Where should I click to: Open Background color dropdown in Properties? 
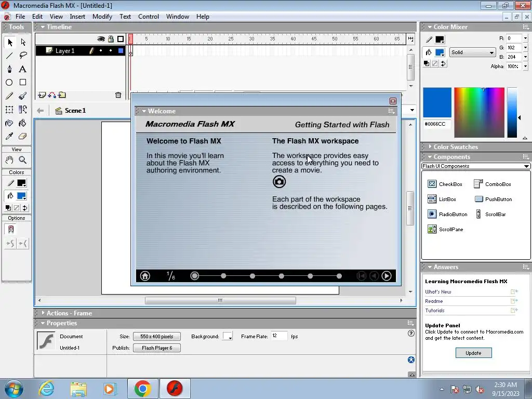point(228,336)
